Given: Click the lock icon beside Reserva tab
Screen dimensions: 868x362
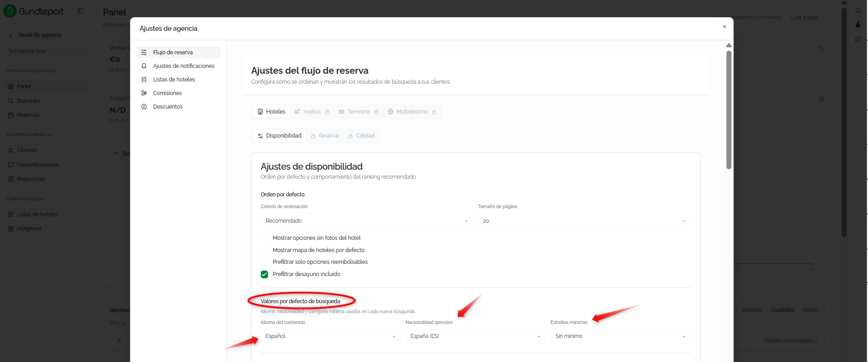Looking at the screenshot, I should [313, 136].
